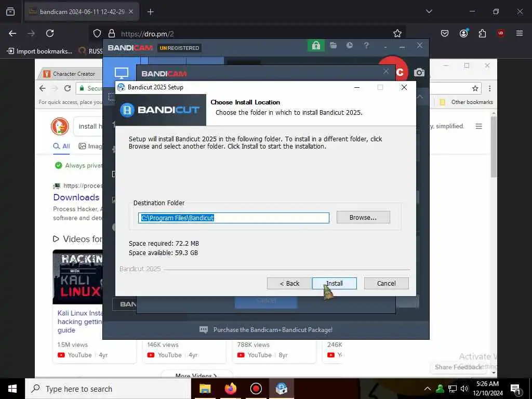Screen dimensions: 532x399
Task: Open the inner Chrome three-dot menu
Action: coord(489,88)
